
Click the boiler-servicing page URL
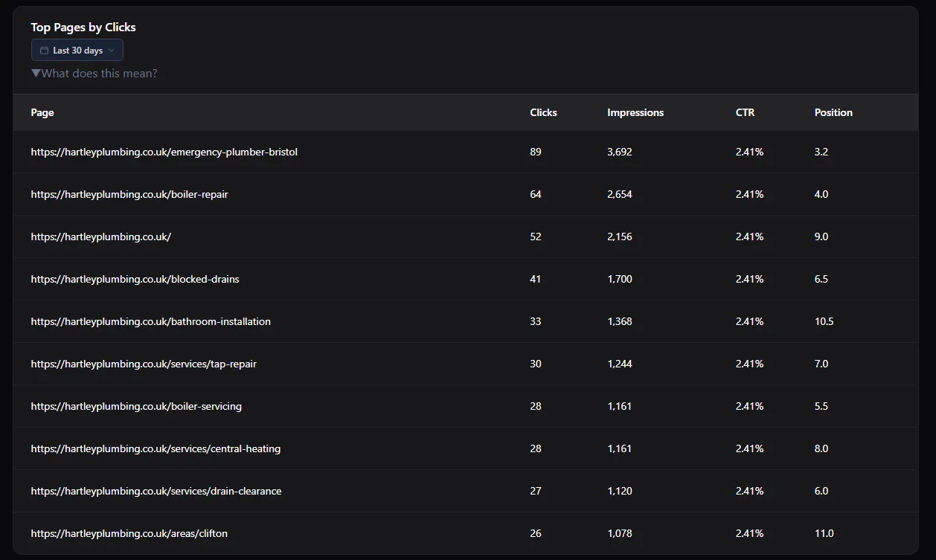(x=136, y=406)
